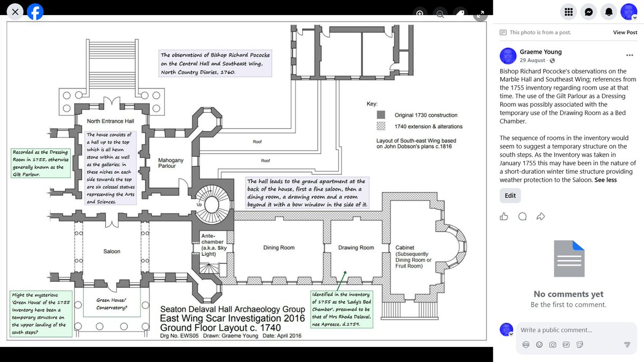Insert an avatar sticker in the comment

click(526, 344)
